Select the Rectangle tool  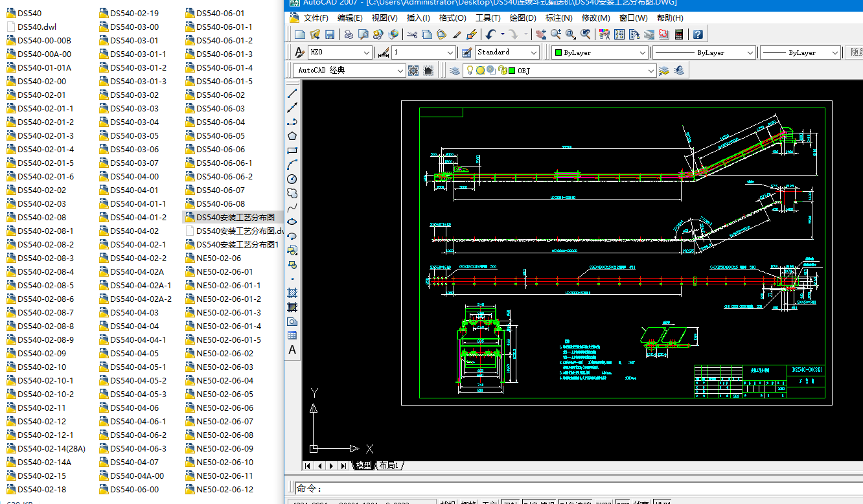292,150
